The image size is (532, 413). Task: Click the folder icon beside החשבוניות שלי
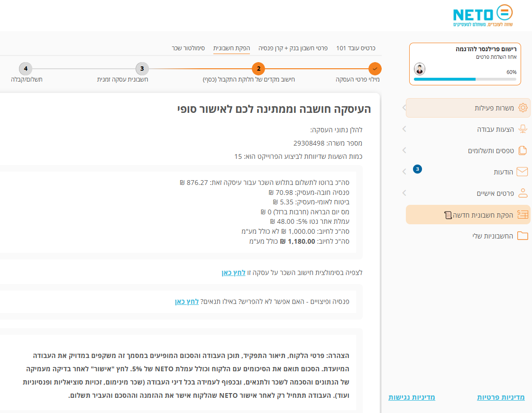[x=523, y=236]
